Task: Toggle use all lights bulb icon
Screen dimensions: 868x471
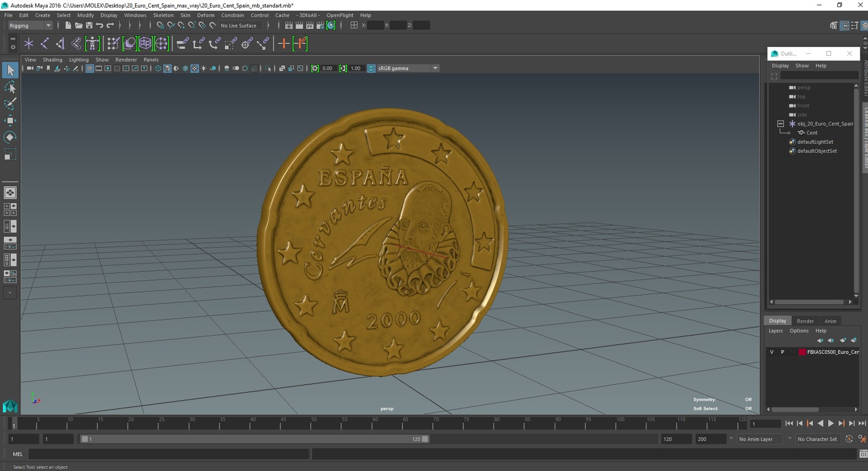Action: click(x=204, y=68)
